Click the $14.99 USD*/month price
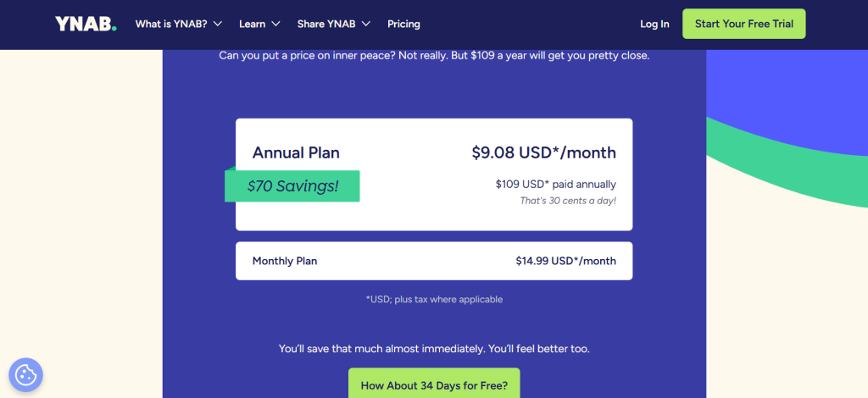Screen dimensions: 868x398 (565, 261)
